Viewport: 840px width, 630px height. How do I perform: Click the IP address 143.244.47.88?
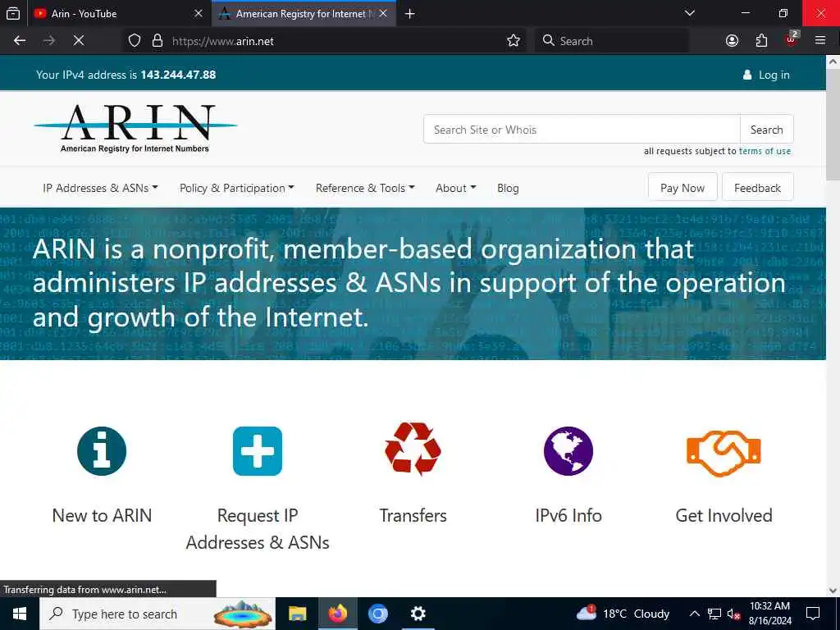178,75
